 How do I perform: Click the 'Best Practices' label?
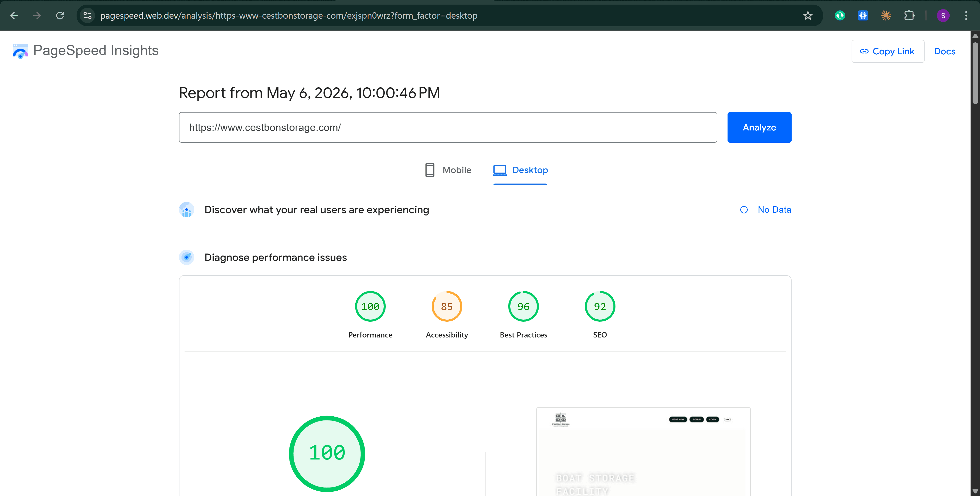pyautogui.click(x=523, y=335)
